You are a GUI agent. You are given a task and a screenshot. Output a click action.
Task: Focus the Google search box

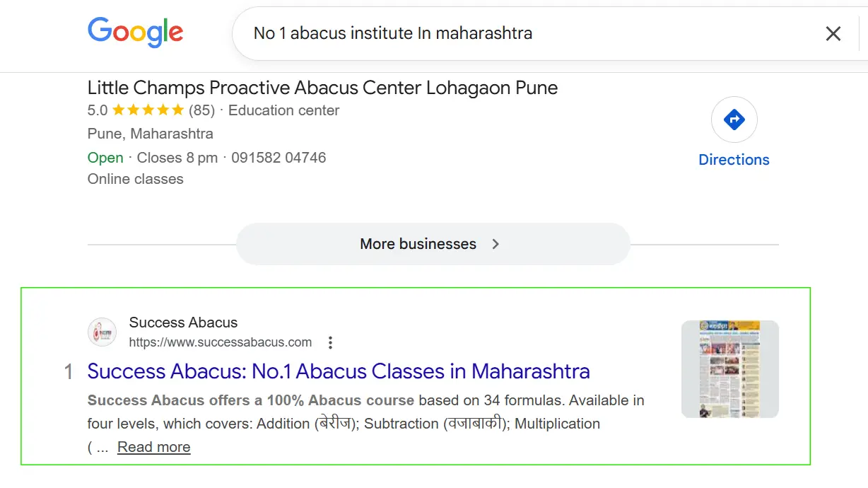[x=495, y=33]
